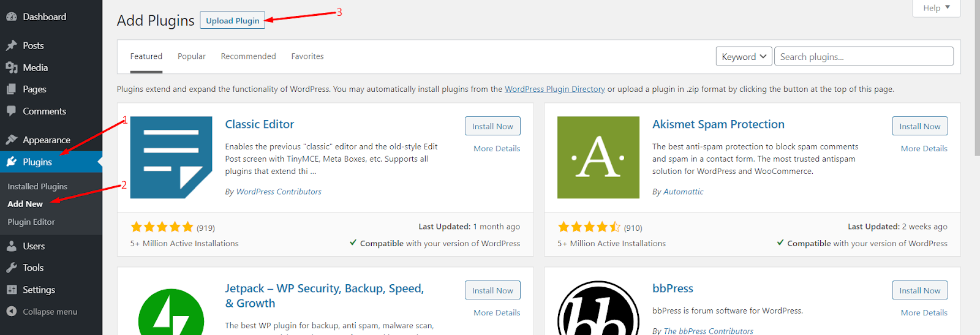Click the Upload Plugin button
This screenshot has height=335, width=980.
click(233, 20)
